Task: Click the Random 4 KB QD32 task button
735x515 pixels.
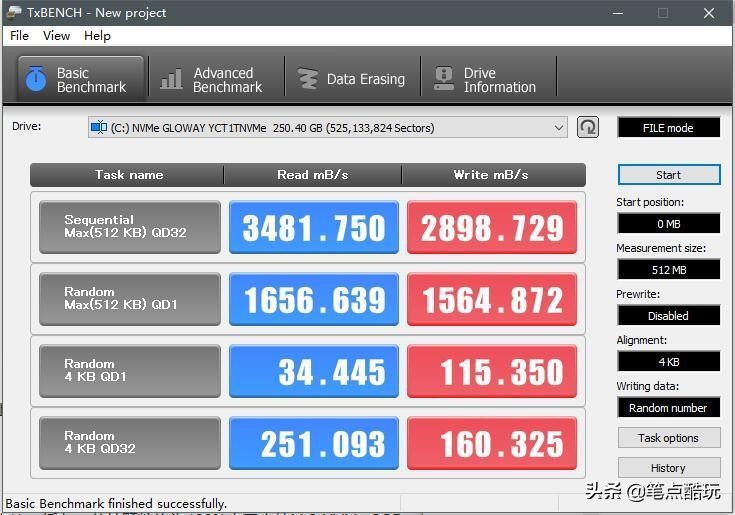Action: click(x=130, y=443)
